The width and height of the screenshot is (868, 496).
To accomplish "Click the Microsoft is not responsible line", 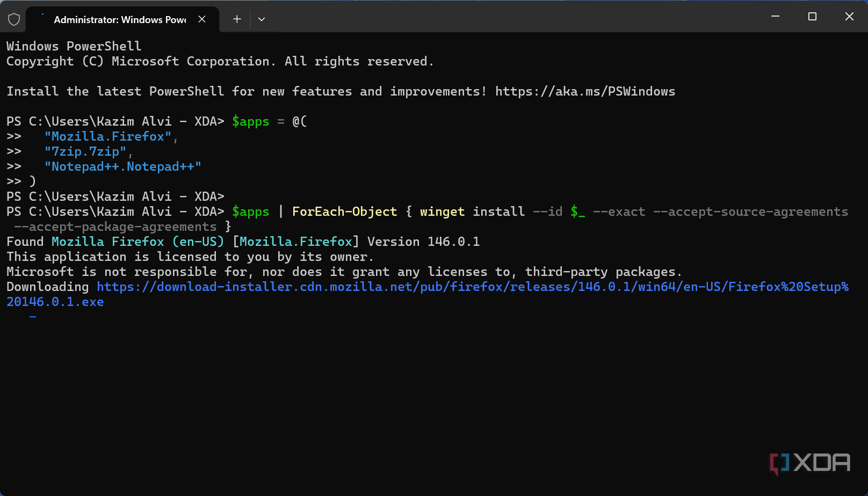I will [x=344, y=272].
